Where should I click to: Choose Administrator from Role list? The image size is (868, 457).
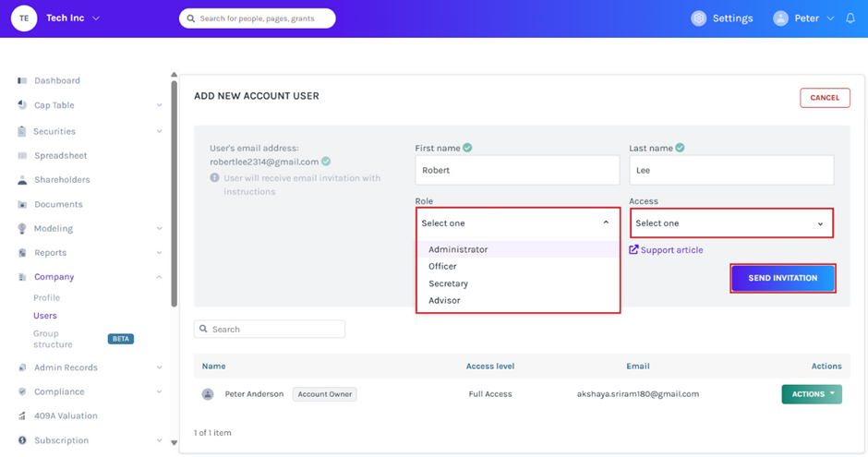point(518,249)
